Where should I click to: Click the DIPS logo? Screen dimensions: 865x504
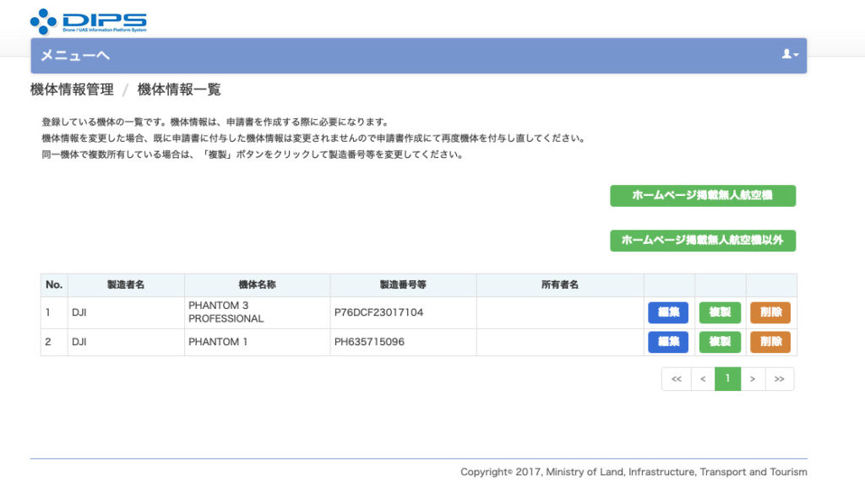click(x=88, y=21)
